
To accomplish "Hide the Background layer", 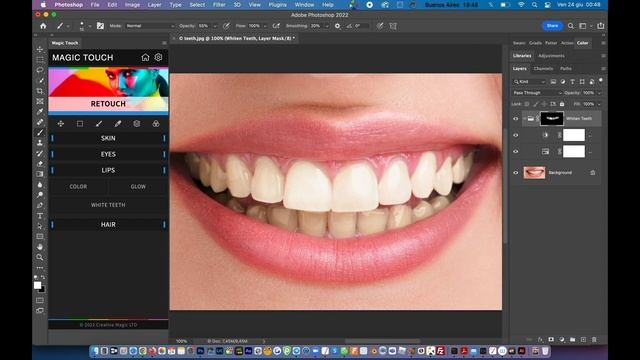I will [516, 173].
